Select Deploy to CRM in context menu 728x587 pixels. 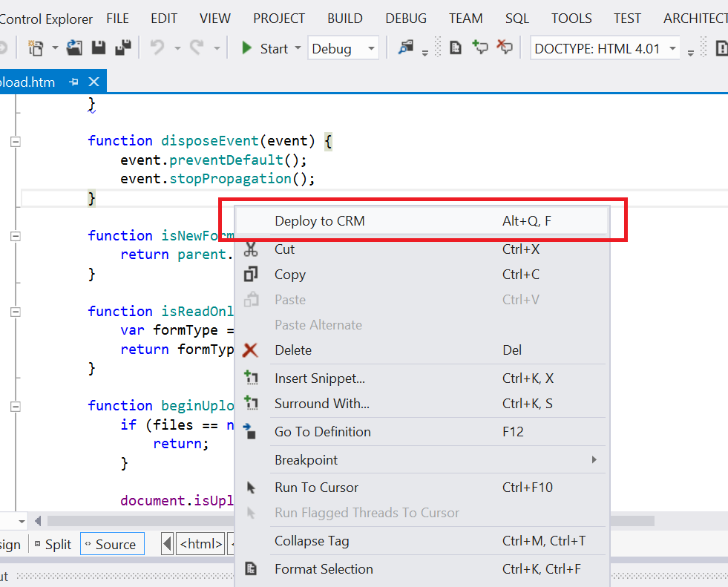pyautogui.click(x=422, y=220)
